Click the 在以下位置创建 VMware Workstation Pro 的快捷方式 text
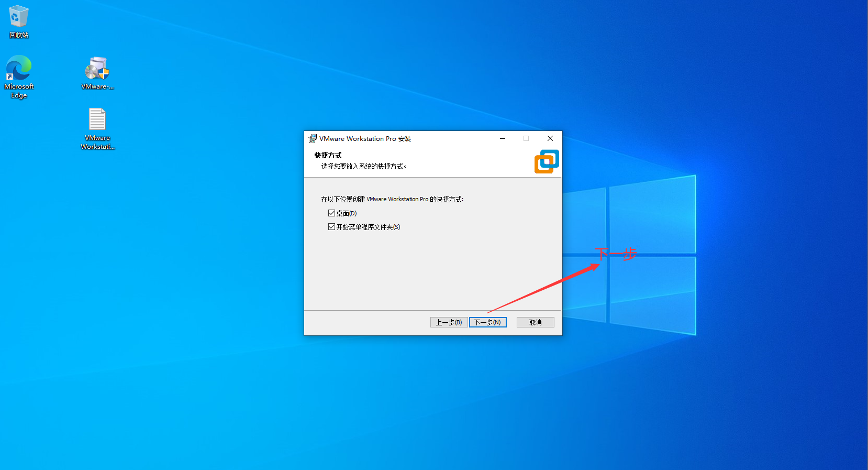Viewport: 868px width, 470px height. click(x=392, y=199)
